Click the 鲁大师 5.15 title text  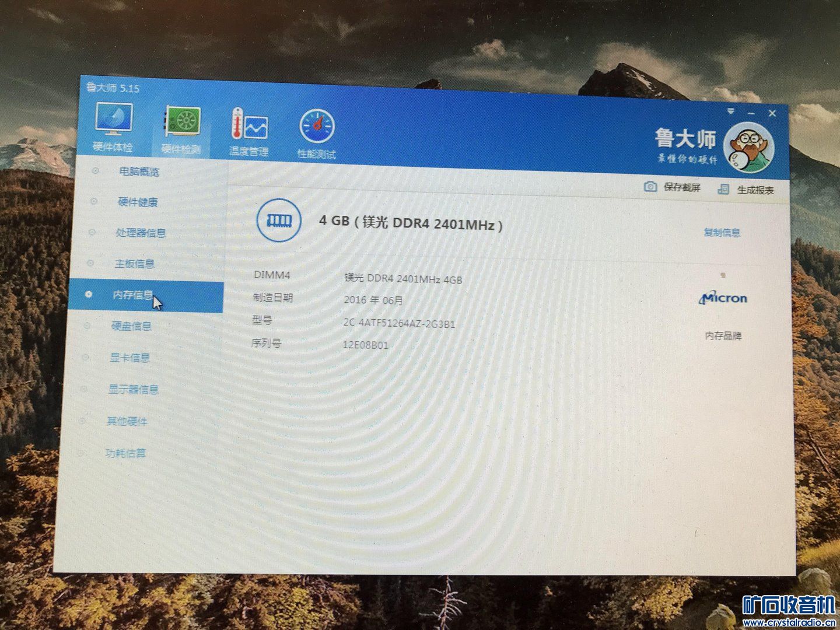tap(113, 88)
